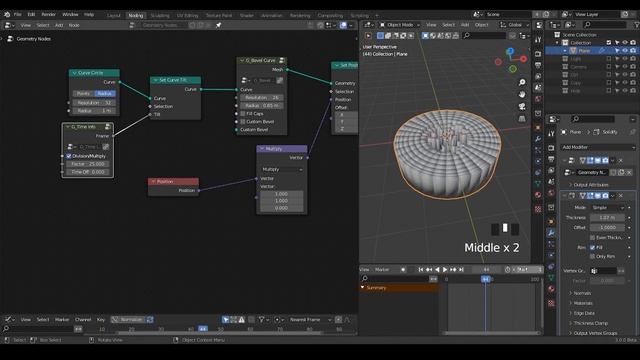The width and height of the screenshot is (640, 360).
Task: Remove the Geometry Nodes modifier with X icon
Action: point(621,160)
